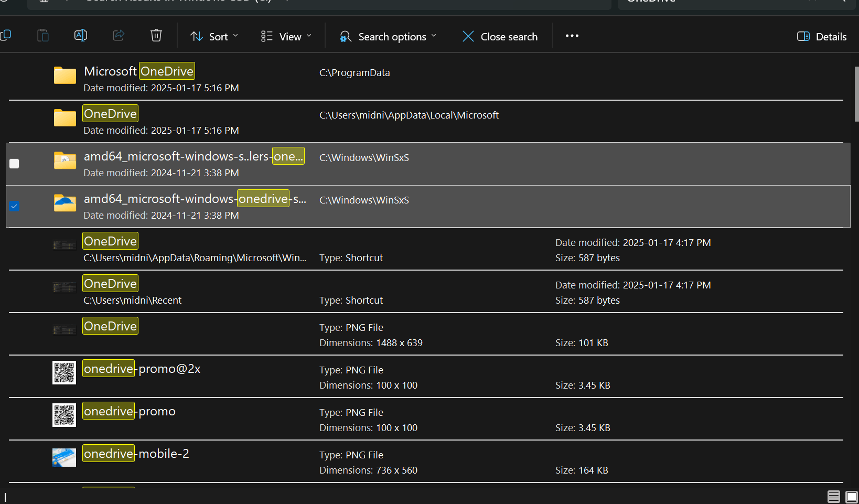
Task: Click the C:\ProgramData path text
Action: point(355,72)
